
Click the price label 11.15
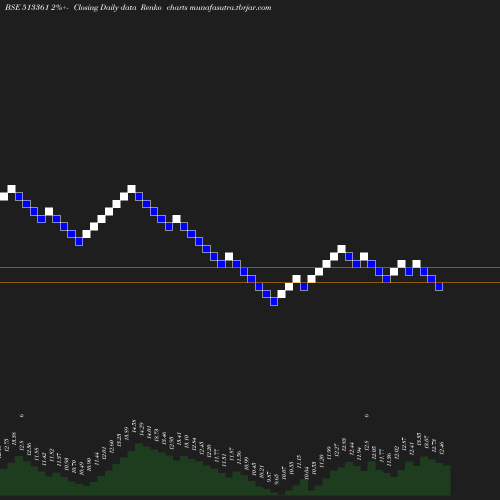click(x=299, y=462)
